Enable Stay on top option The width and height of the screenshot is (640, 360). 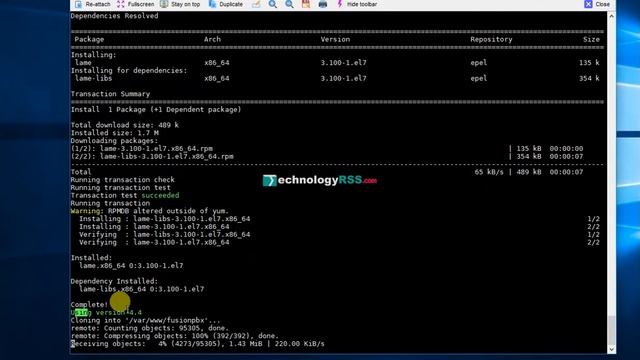point(180,4)
